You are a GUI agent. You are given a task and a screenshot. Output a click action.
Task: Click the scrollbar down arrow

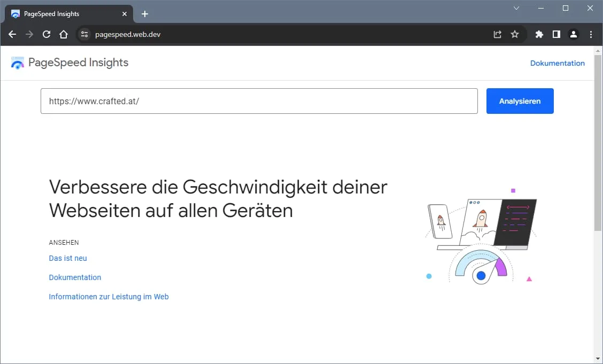click(x=598, y=359)
